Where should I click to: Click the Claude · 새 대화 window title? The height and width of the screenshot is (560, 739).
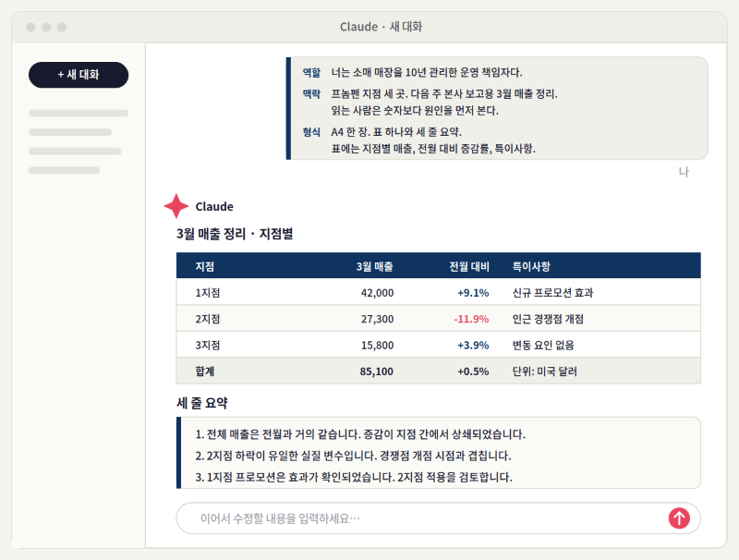point(382,27)
